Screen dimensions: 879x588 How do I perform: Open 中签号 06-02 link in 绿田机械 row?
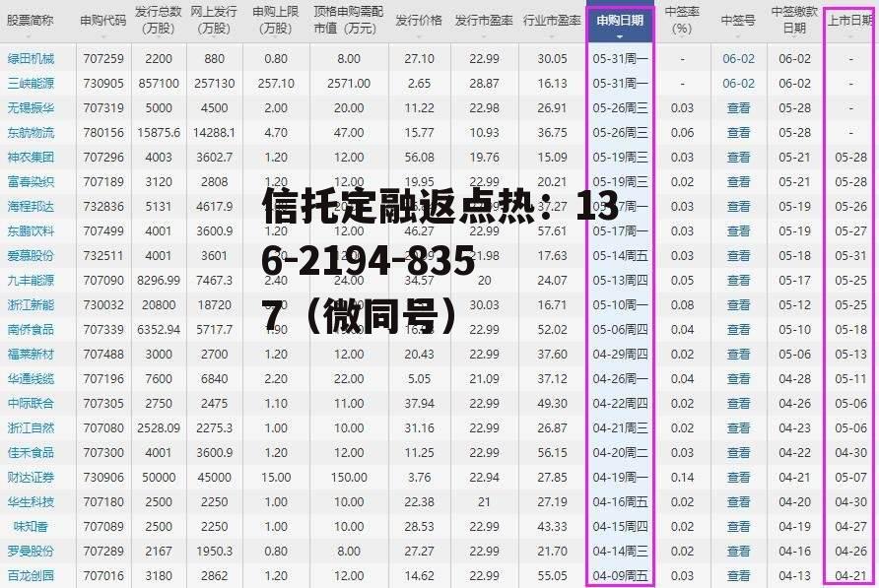pos(738,58)
